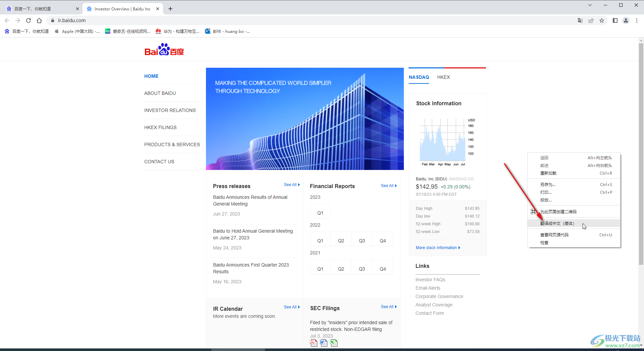Choose 重新加载 in the context menu

[574, 173]
